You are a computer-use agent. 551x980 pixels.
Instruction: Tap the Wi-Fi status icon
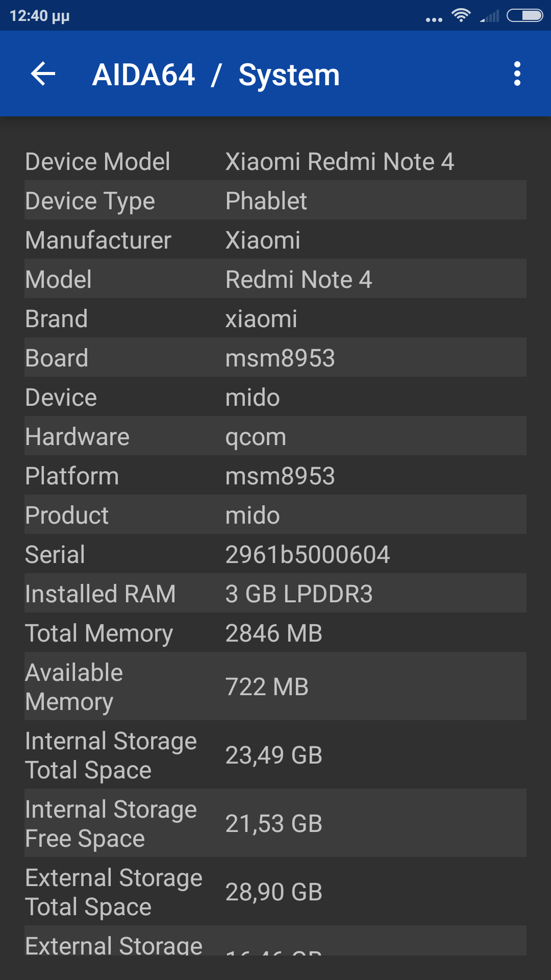point(461,15)
